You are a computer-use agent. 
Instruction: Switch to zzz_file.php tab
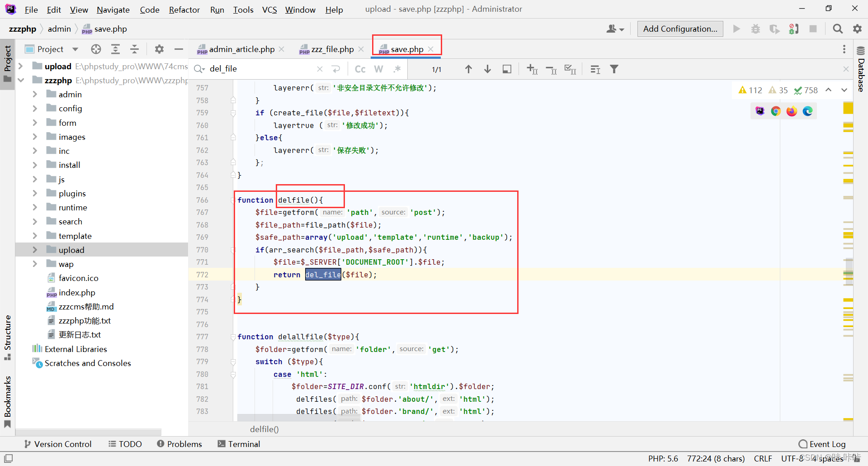[332, 49]
